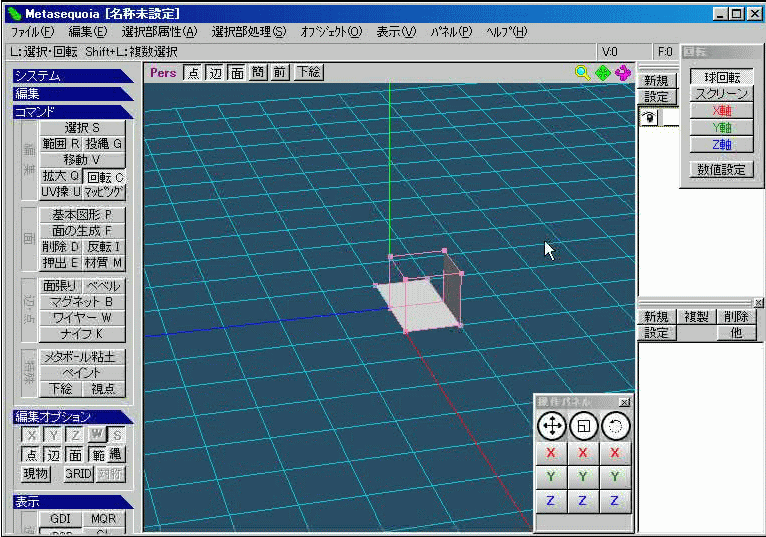Viewport: 766px width, 537px height.
Task: Open the 編集(E) menu
Action: (87, 32)
